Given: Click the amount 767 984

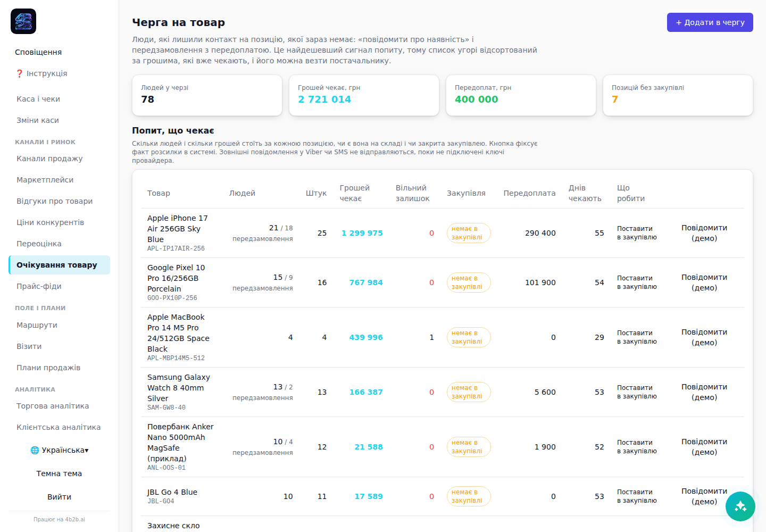Looking at the screenshot, I should coord(366,282).
